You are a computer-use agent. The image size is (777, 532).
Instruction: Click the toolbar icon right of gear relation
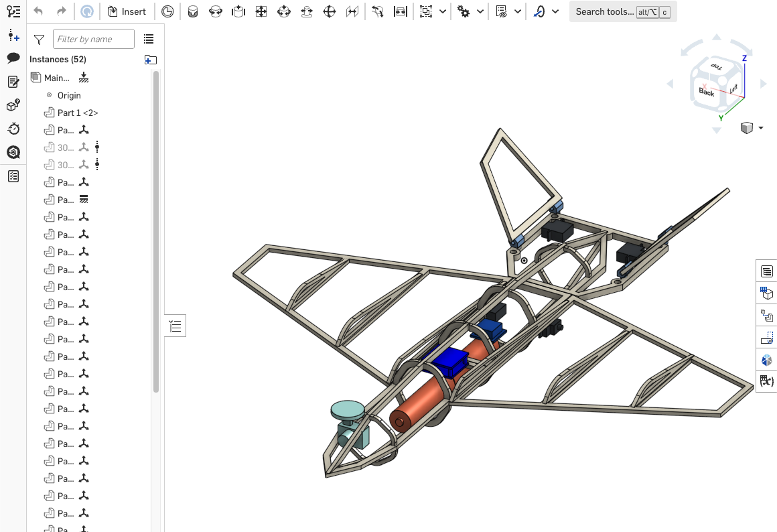click(501, 11)
